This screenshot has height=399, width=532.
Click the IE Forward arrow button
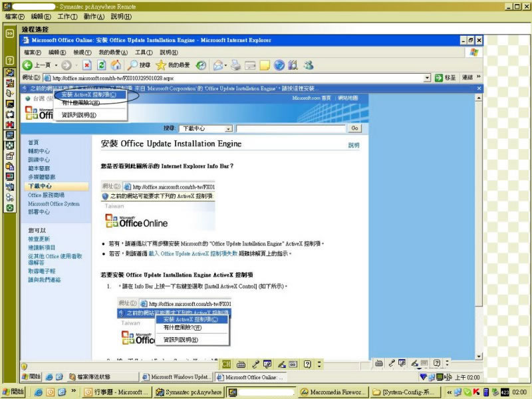[x=66, y=65]
